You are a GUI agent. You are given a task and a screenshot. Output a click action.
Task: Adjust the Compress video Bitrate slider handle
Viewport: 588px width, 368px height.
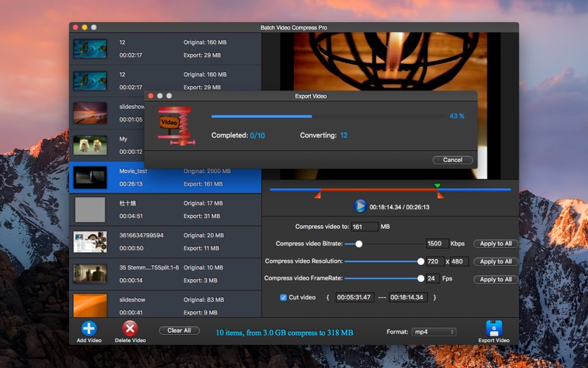click(x=359, y=244)
